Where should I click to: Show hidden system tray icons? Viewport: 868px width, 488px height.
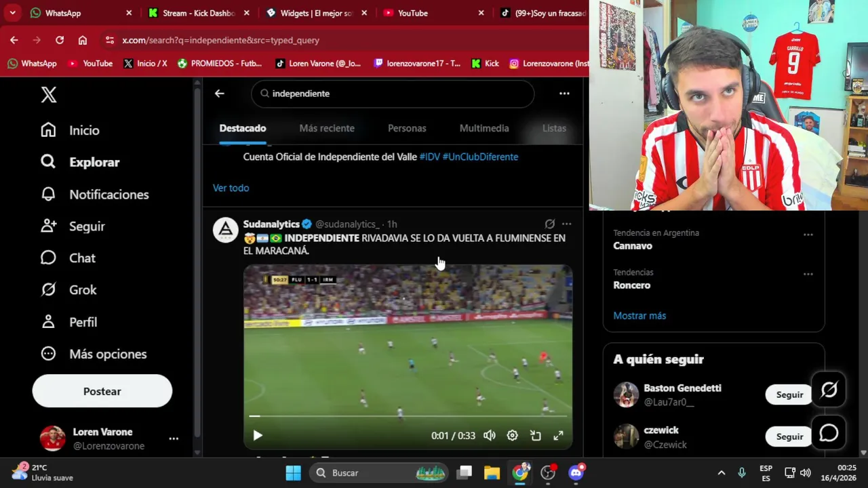coord(722,472)
